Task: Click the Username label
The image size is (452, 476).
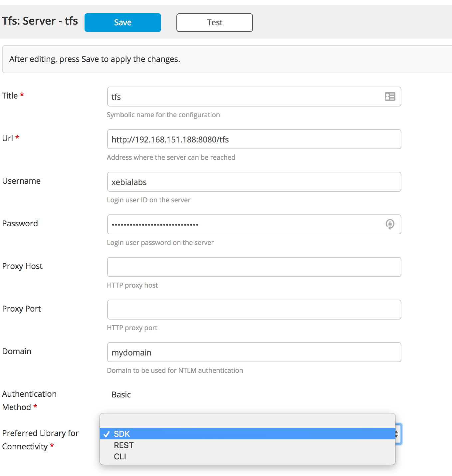Action: click(x=21, y=181)
